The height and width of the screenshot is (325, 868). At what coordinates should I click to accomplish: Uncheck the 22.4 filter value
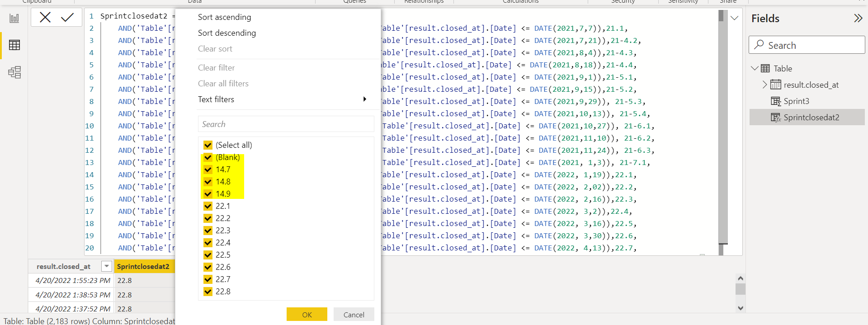[x=208, y=243]
